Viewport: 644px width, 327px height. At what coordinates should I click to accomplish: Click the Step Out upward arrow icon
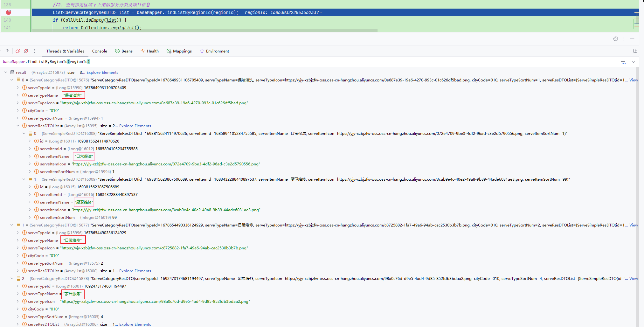click(x=7, y=51)
